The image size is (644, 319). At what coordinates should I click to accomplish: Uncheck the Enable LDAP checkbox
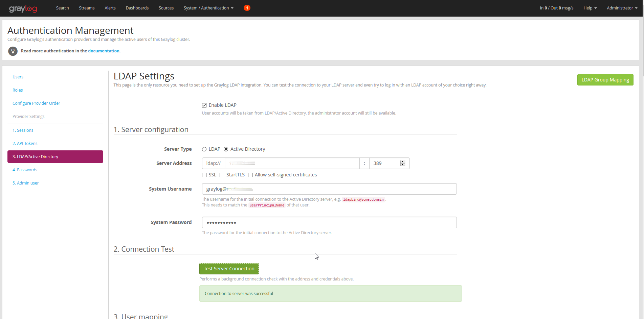(204, 105)
